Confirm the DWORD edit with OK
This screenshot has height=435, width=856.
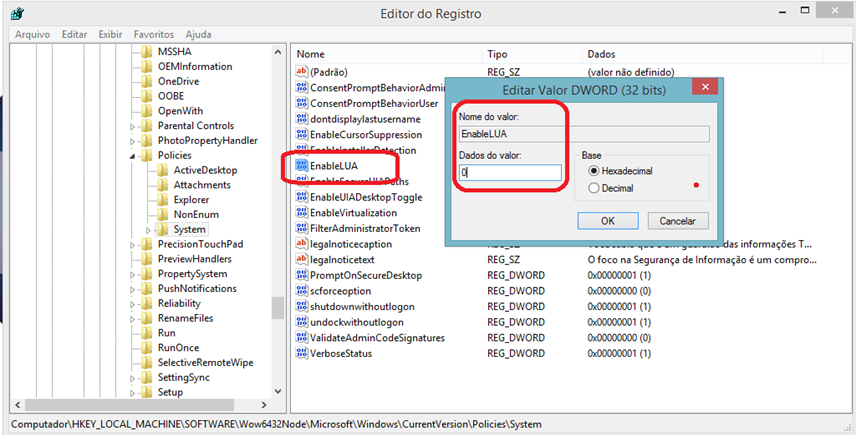point(608,221)
